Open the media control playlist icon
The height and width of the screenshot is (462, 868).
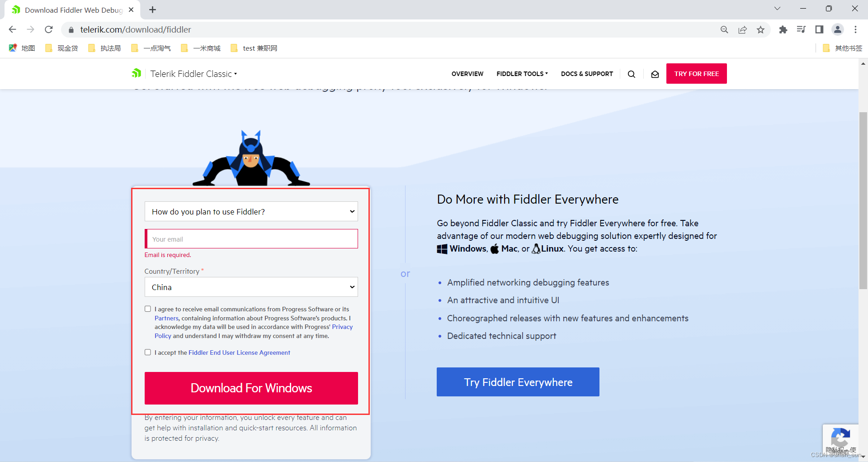(x=801, y=29)
